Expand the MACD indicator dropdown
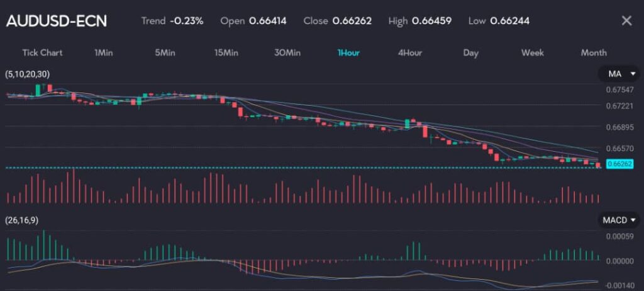 pyautogui.click(x=619, y=220)
